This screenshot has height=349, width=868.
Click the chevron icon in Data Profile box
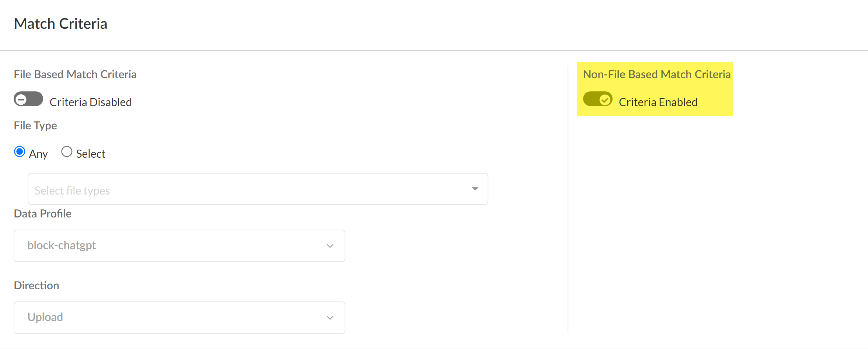click(330, 246)
